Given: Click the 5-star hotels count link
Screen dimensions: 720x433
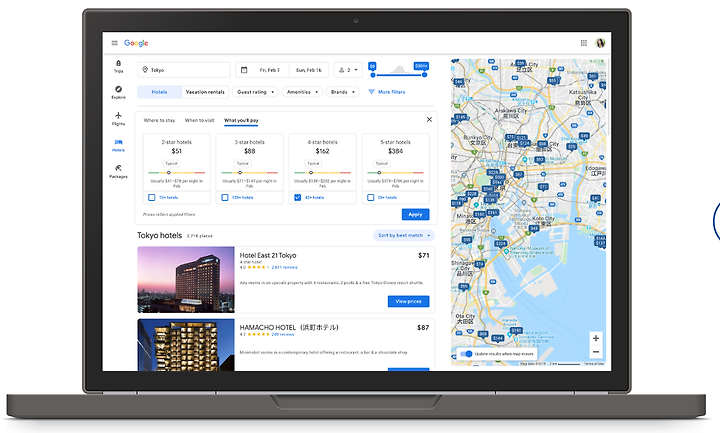Looking at the screenshot, I should (x=388, y=197).
